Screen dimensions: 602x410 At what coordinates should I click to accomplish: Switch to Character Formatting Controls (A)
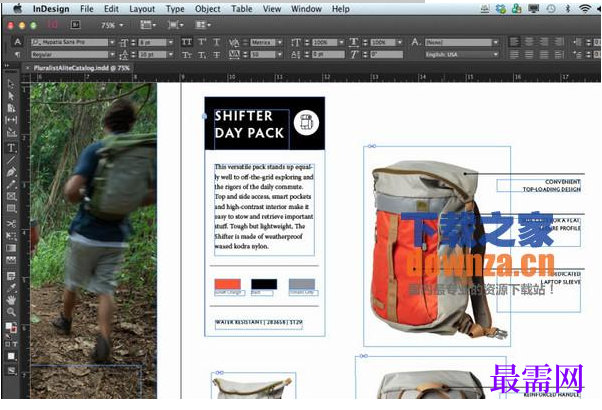[17, 42]
